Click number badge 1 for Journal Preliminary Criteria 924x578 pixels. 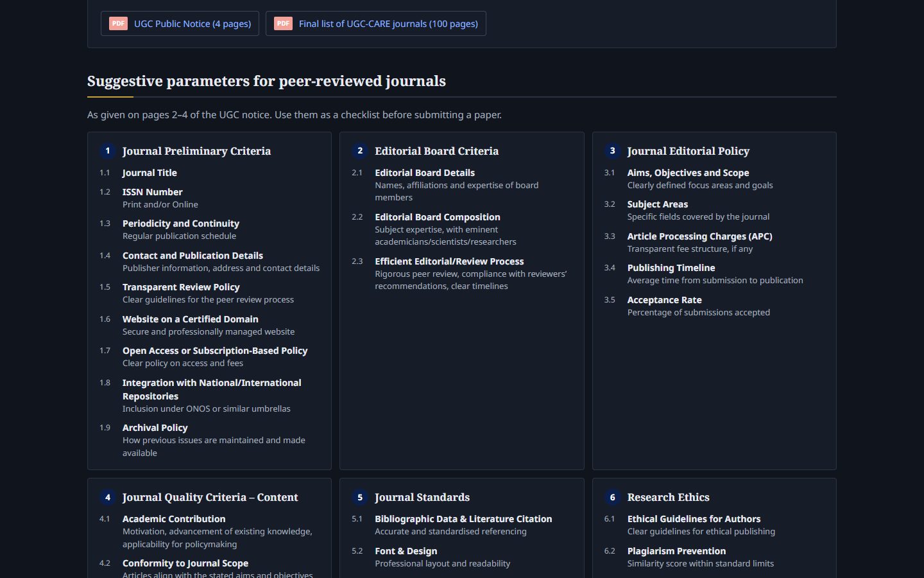coord(108,151)
